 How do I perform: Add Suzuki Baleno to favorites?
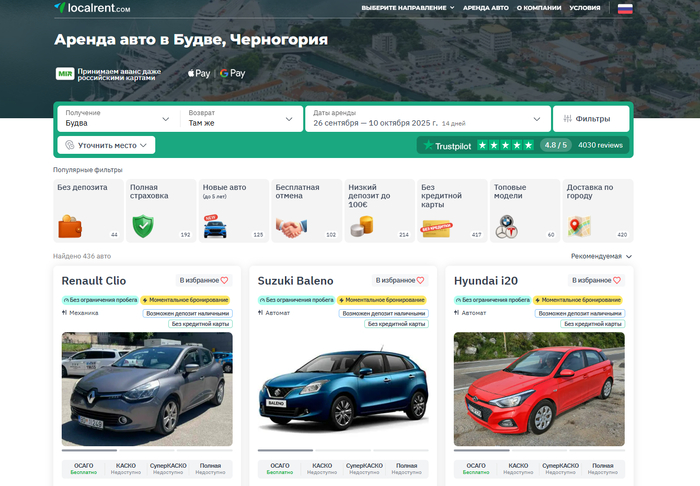point(400,281)
